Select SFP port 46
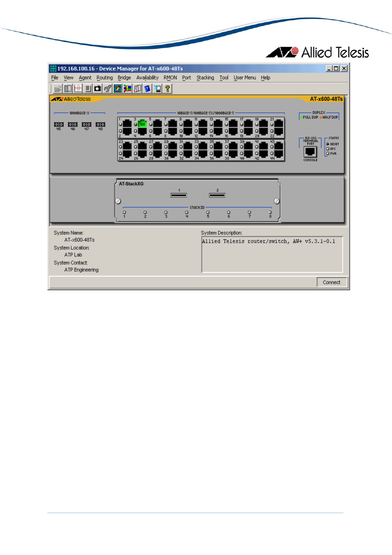The image size is (392, 555). click(x=73, y=124)
